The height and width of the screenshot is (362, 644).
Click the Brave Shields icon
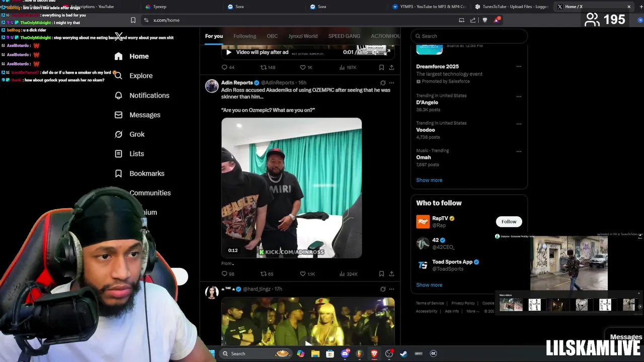click(485, 20)
